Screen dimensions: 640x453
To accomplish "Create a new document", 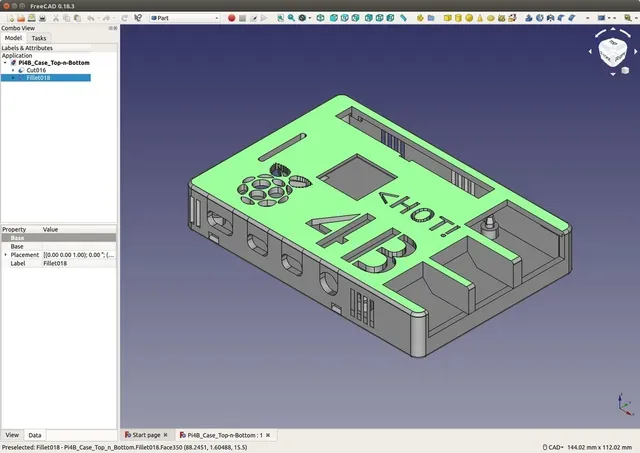I will (10, 18).
